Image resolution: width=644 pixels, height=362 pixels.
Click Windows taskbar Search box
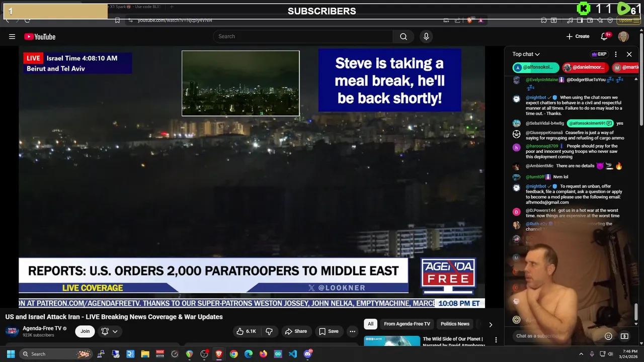tap(56, 354)
